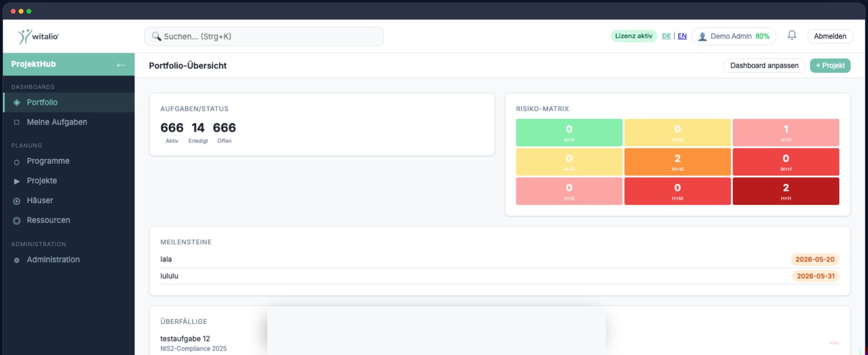Click the Administration gear icon

[x=17, y=260]
